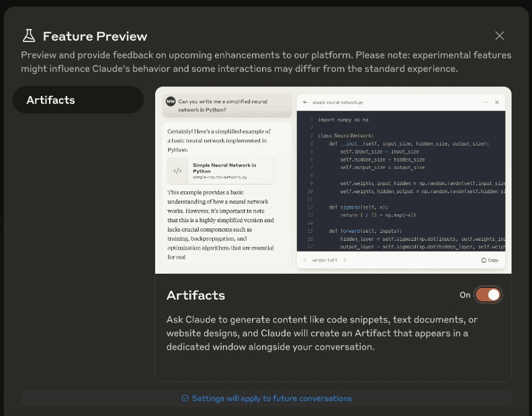This screenshot has height=416, width=532.
Task: Click the Artifacts preview image
Action: [x=333, y=180]
